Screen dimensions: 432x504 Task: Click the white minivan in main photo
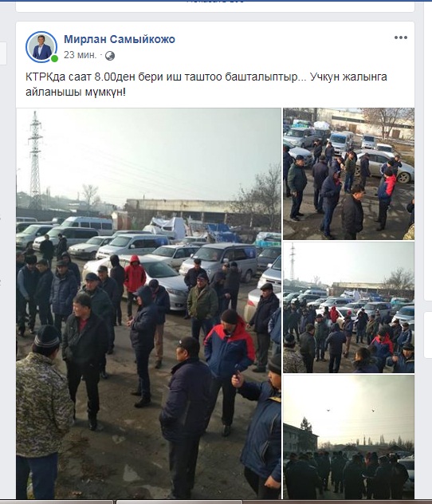[88, 225]
